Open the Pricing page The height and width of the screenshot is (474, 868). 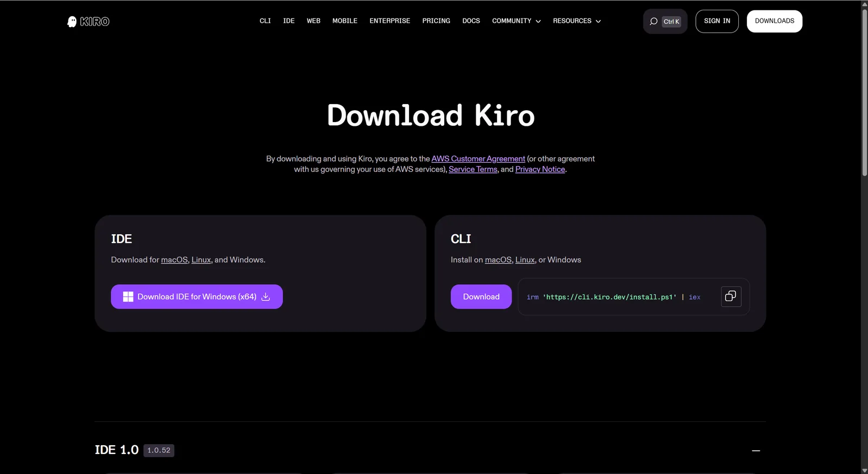point(436,21)
